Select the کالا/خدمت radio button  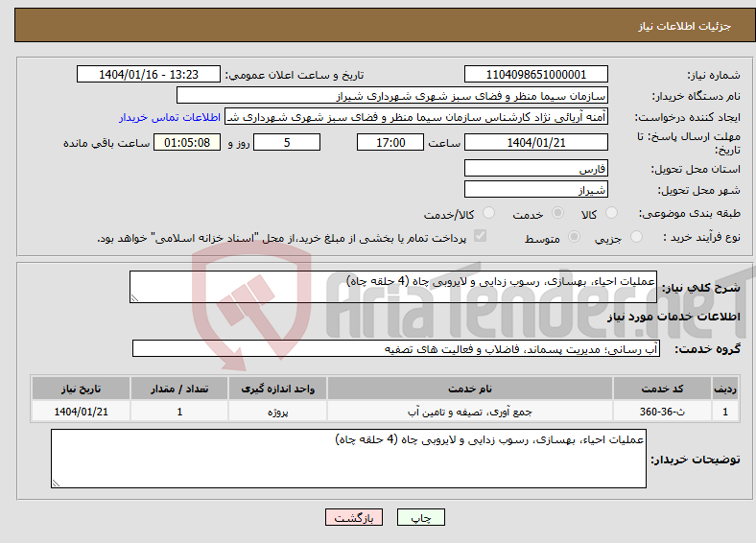[488, 213]
